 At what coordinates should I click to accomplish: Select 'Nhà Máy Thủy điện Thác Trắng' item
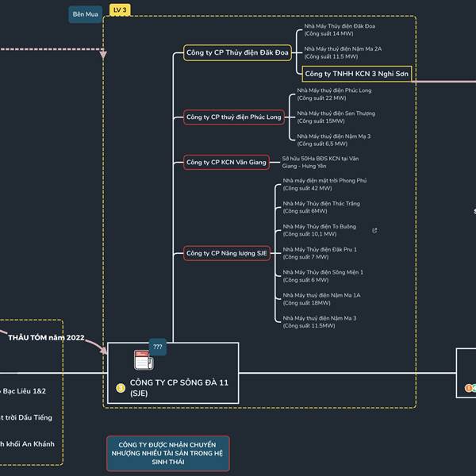[321, 207]
